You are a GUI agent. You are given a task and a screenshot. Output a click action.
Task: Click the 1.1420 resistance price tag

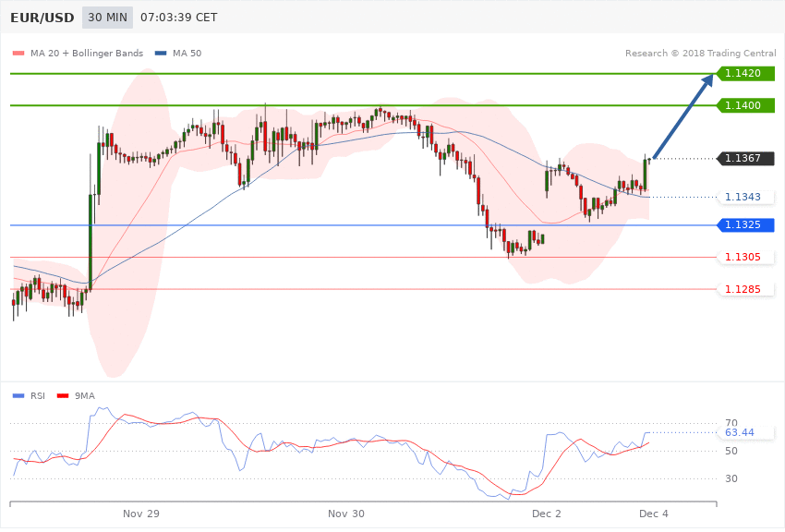click(746, 74)
